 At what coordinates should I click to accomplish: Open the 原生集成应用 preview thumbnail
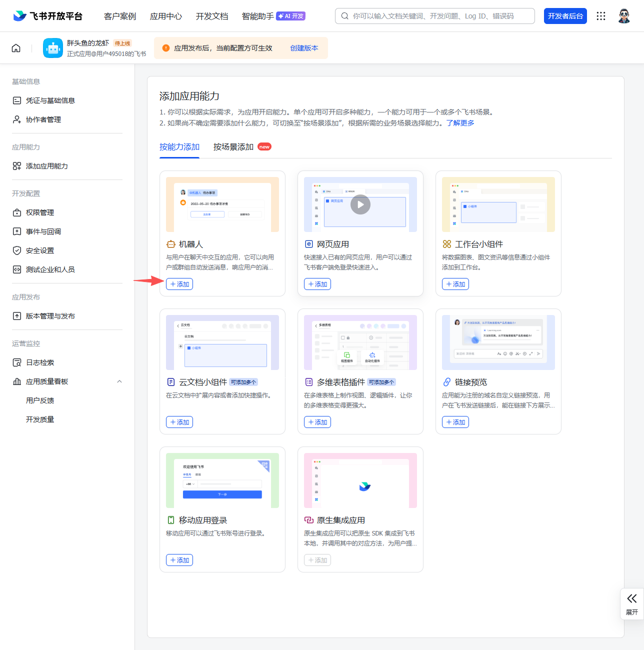[x=360, y=480]
